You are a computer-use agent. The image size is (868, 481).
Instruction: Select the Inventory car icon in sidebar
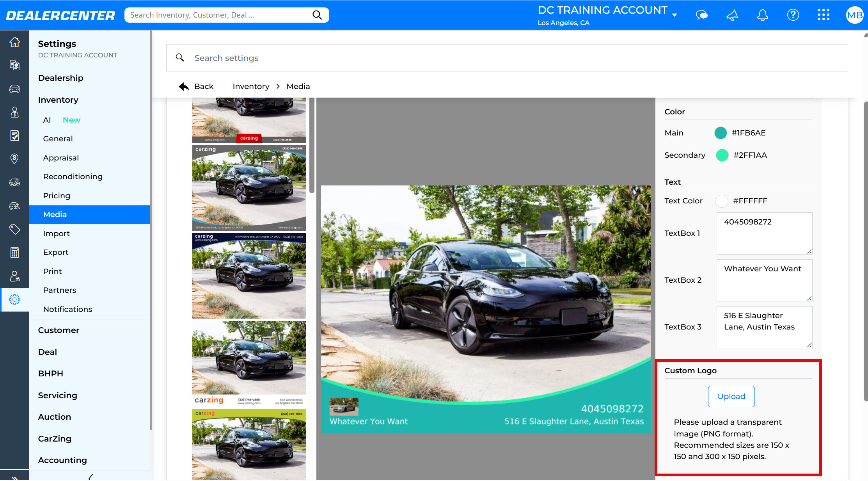15,89
